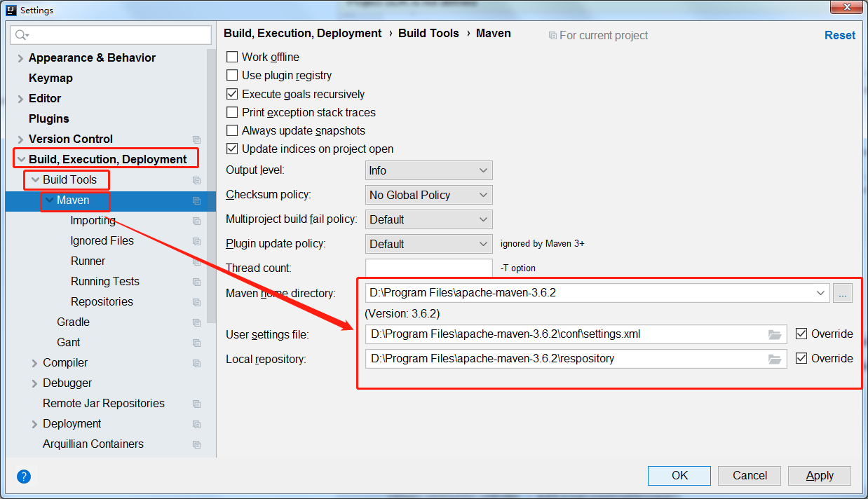Collapse Build, Execution, Deployment node
The image size is (868, 499).
pos(21,160)
